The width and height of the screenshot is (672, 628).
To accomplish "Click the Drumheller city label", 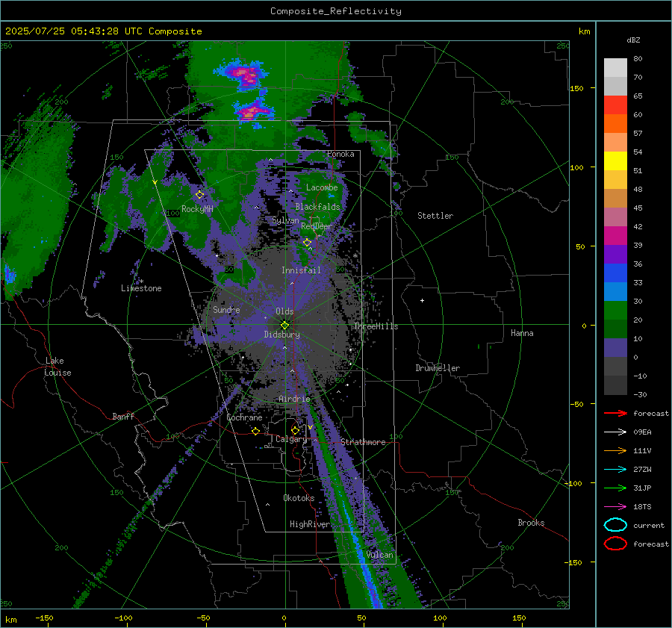I will coord(438,368).
